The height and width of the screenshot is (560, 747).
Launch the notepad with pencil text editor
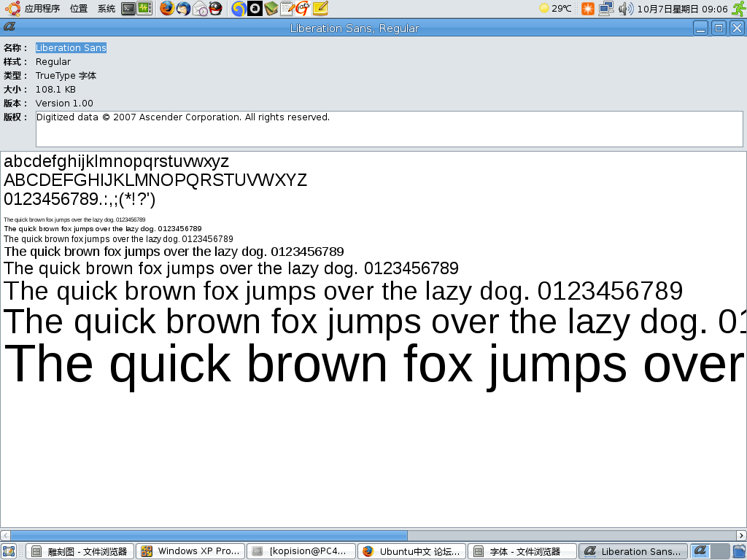pos(287,8)
